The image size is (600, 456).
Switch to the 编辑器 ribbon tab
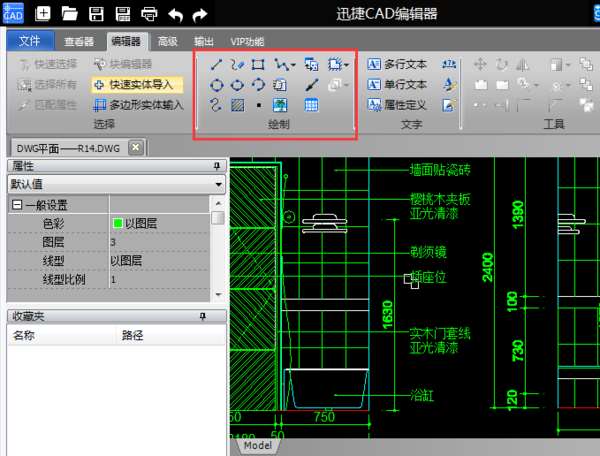point(126,41)
